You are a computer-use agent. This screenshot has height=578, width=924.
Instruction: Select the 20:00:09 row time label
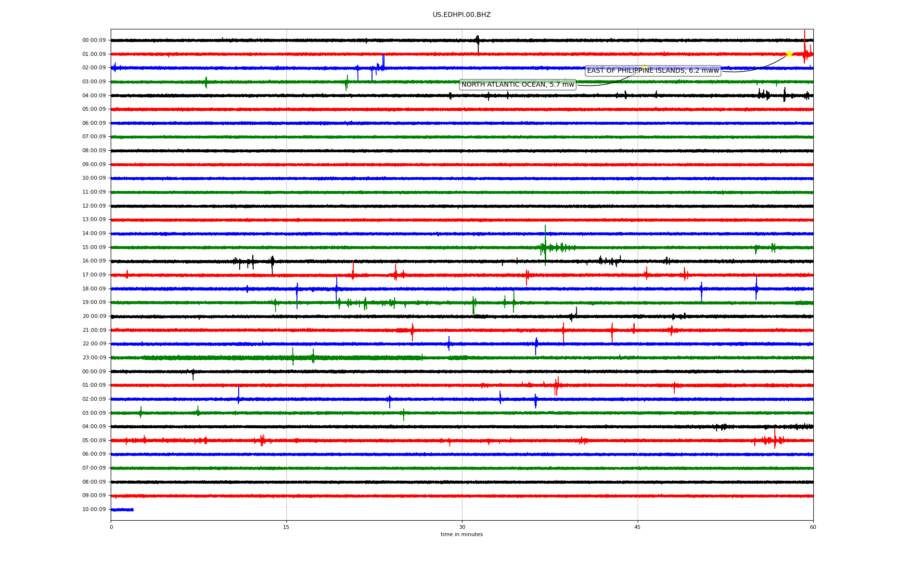click(94, 316)
